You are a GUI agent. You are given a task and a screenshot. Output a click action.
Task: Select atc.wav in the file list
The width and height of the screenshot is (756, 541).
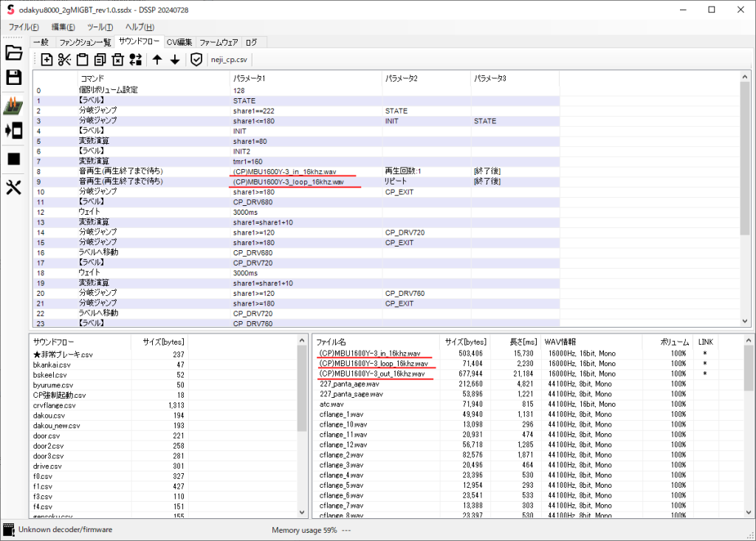[331, 404]
